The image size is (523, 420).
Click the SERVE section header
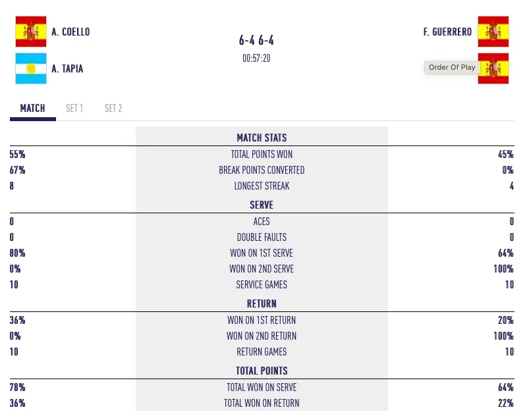point(261,205)
